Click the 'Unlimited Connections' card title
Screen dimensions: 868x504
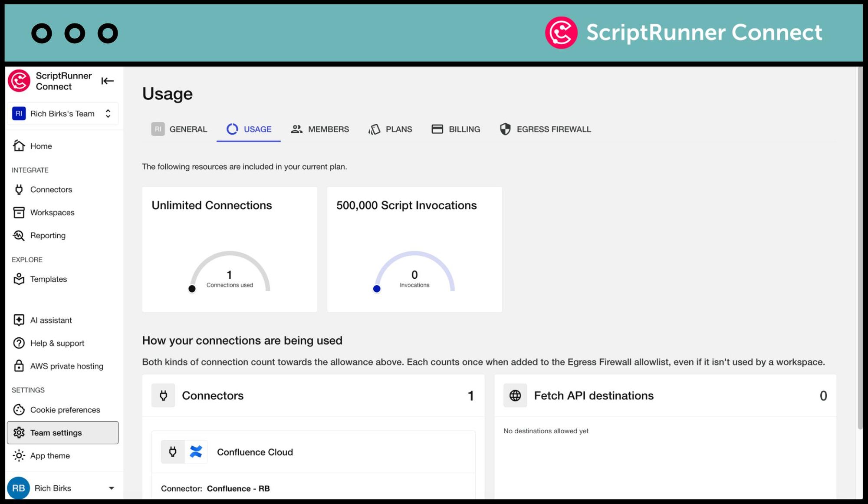click(212, 205)
